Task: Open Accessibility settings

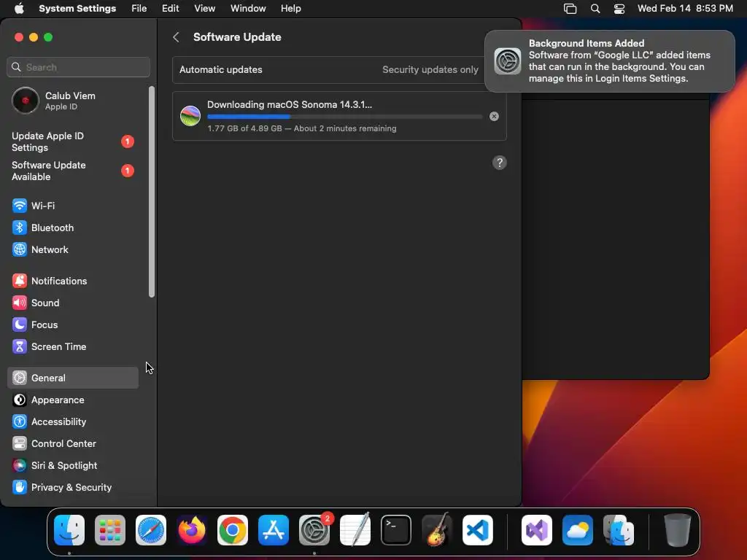Action: pyautogui.click(x=73, y=422)
